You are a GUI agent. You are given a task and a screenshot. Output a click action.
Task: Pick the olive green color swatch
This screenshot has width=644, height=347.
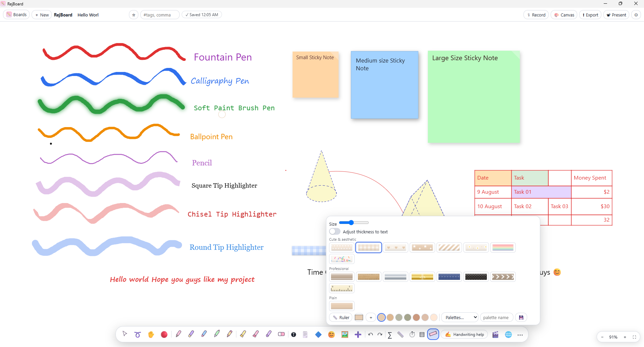(408, 317)
